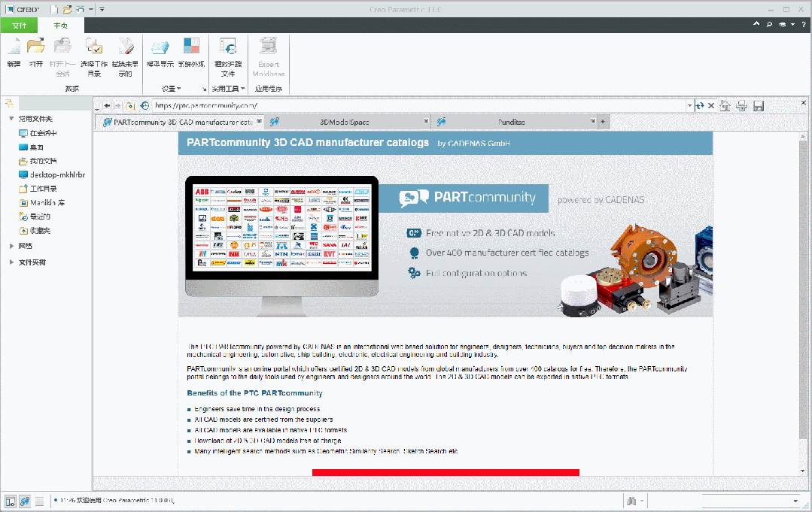
Task: Click the PARTcommunity logo banner
Action: pyautogui.click(x=464, y=198)
